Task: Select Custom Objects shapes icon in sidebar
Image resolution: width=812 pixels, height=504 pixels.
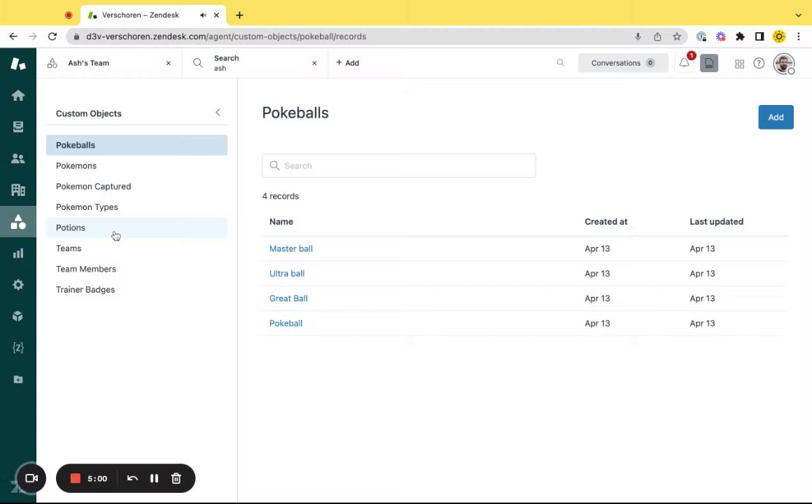Action: tap(18, 222)
